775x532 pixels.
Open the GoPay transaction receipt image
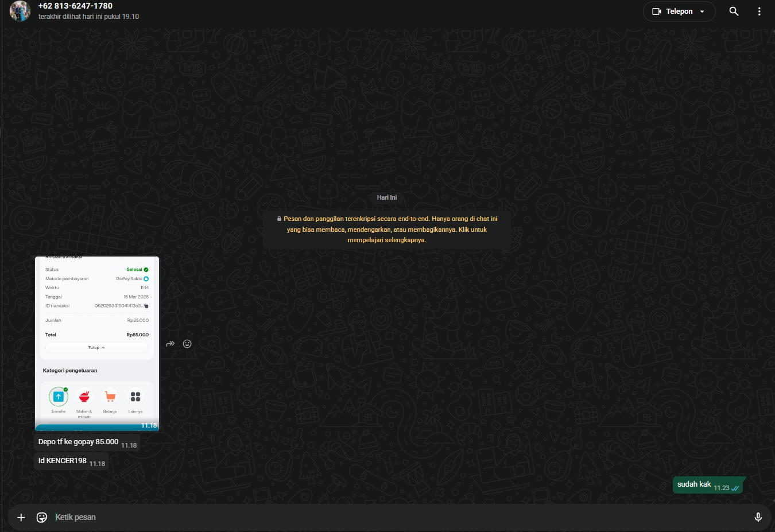click(x=97, y=343)
